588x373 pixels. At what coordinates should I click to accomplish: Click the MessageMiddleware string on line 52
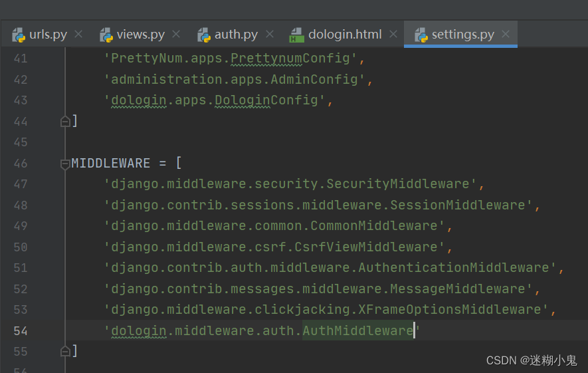click(x=318, y=289)
